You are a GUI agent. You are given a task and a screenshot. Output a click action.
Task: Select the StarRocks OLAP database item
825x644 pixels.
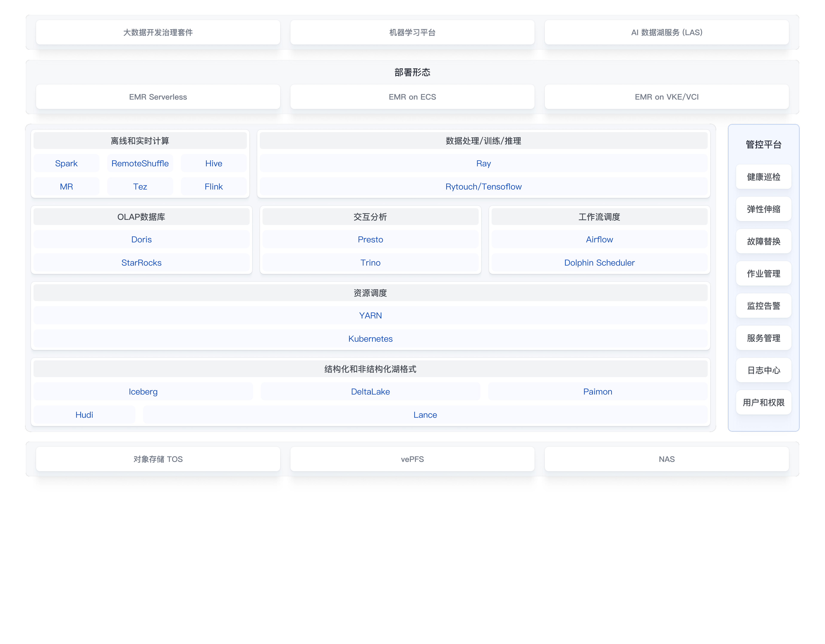pos(141,263)
